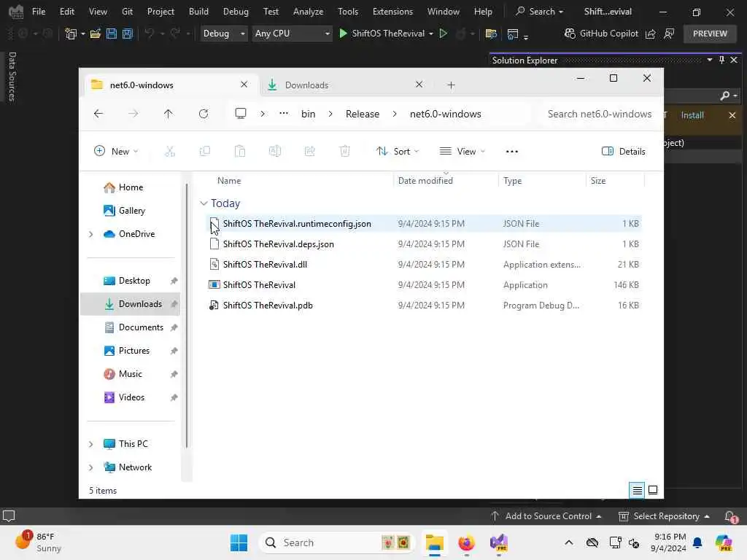The image size is (747, 560).
Task: Select the net6.0-windows Explorer tab
Action: pyautogui.click(x=170, y=85)
